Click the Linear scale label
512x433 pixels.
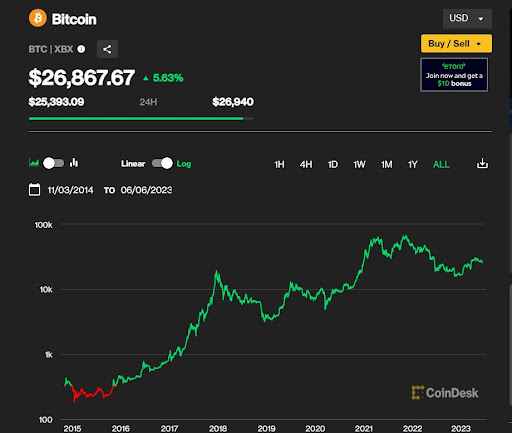[133, 164]
